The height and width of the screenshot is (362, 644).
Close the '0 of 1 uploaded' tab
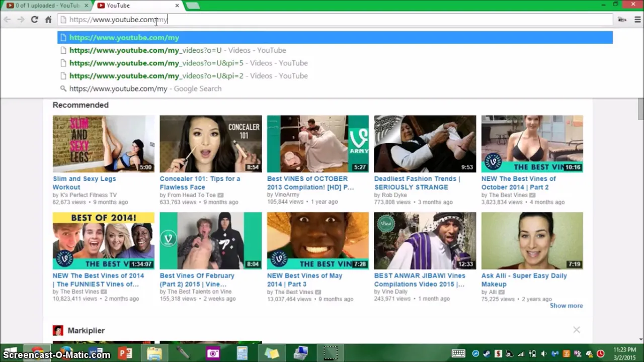tap(87, 6)
